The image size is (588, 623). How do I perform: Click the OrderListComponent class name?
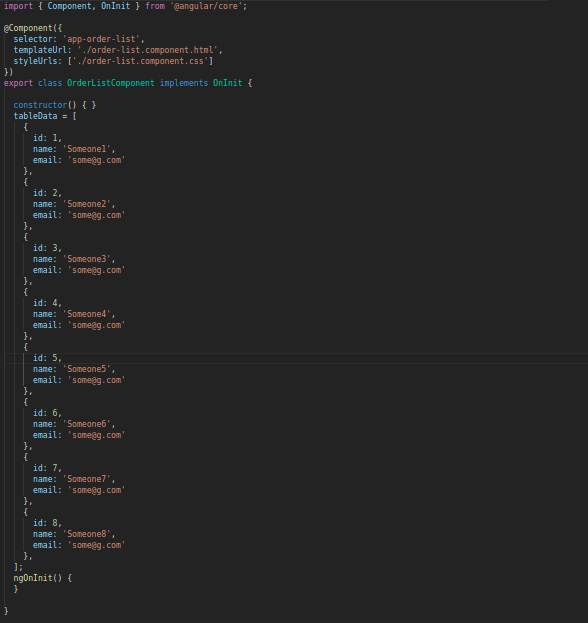pos(110,83)
